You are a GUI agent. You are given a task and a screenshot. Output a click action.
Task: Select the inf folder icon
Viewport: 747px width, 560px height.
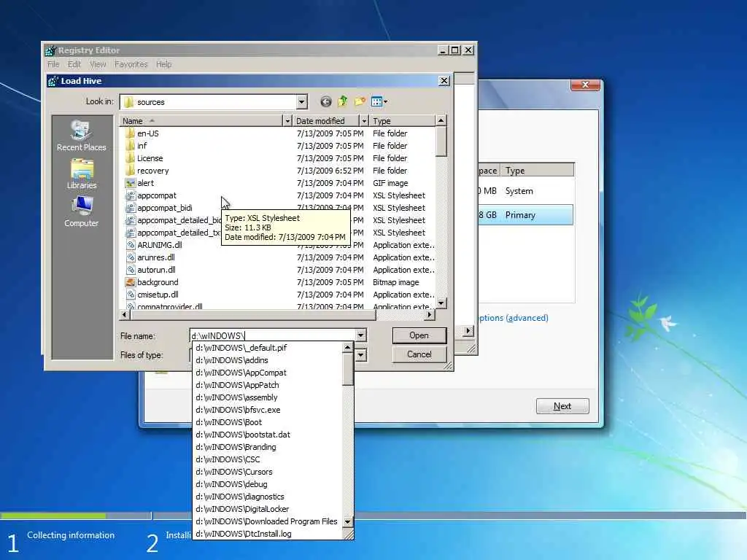pyautogui.click(x=131, y=146)
